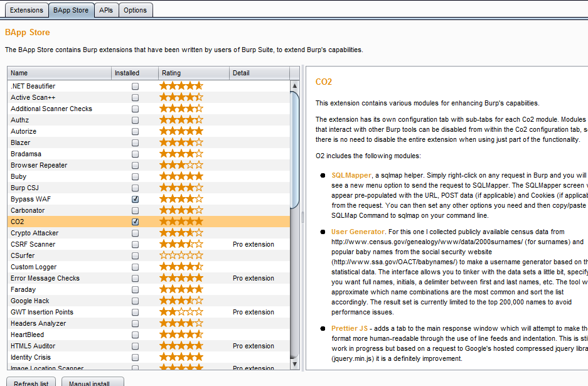Toggle the Autorize installed checkbox

pyautogui.click(x=135, y=131)
